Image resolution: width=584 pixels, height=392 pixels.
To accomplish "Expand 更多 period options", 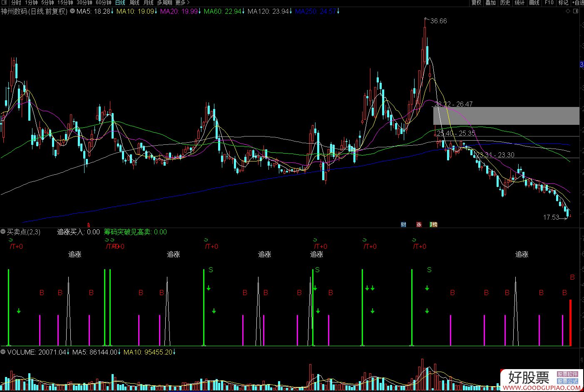I will (x=182, y=3).
